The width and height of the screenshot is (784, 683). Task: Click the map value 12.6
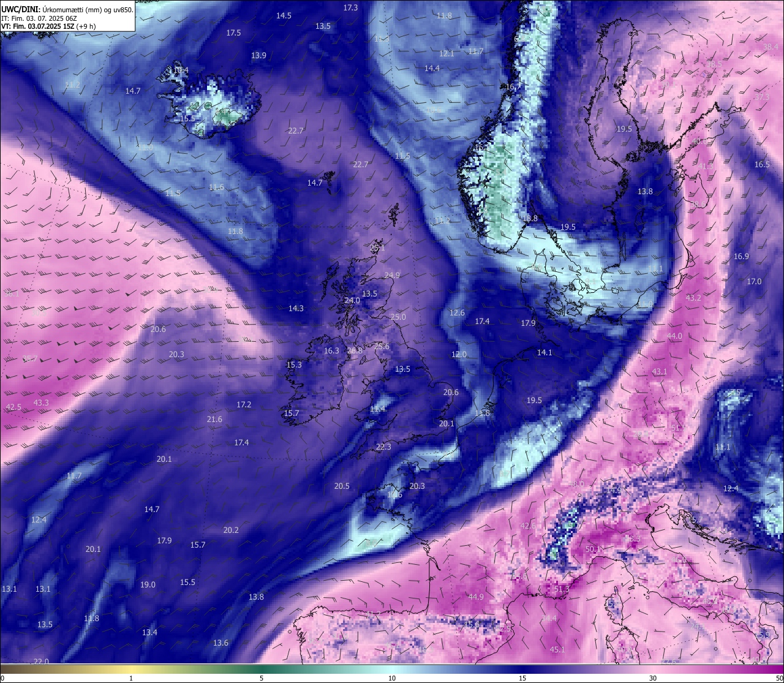[457, 312]
